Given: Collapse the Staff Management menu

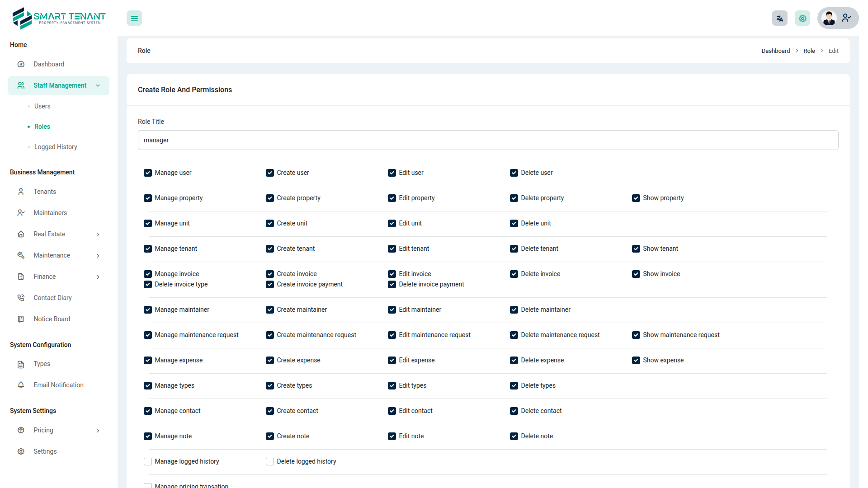Looking at the screenshot, I should (98, 85).
